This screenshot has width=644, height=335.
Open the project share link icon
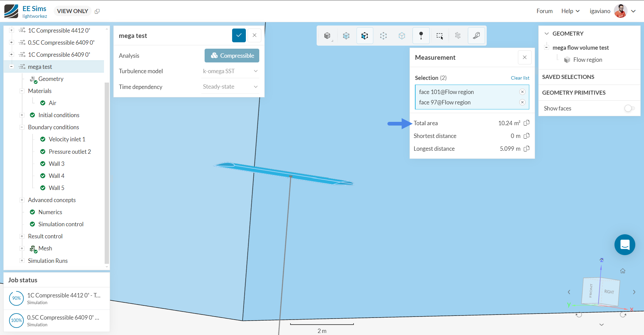tap(97, 11)
